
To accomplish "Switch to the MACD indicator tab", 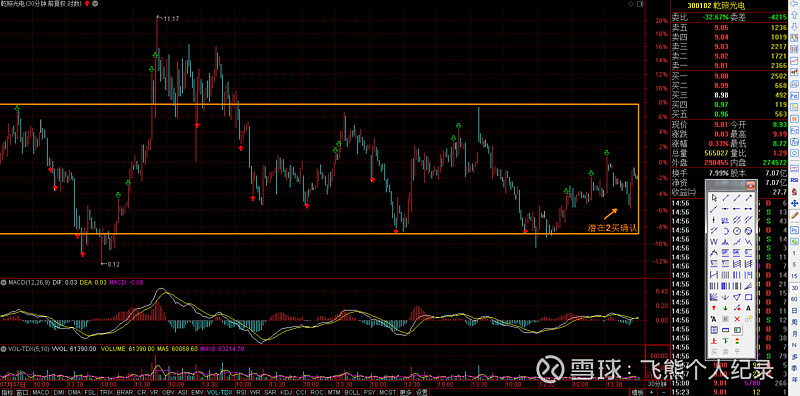I will tap(40, 392).
